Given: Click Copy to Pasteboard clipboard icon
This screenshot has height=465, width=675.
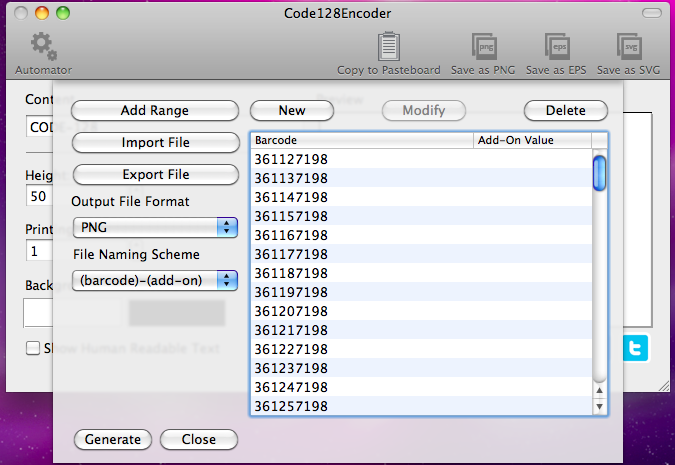Looking at the screenshot, I should [388, 46].
